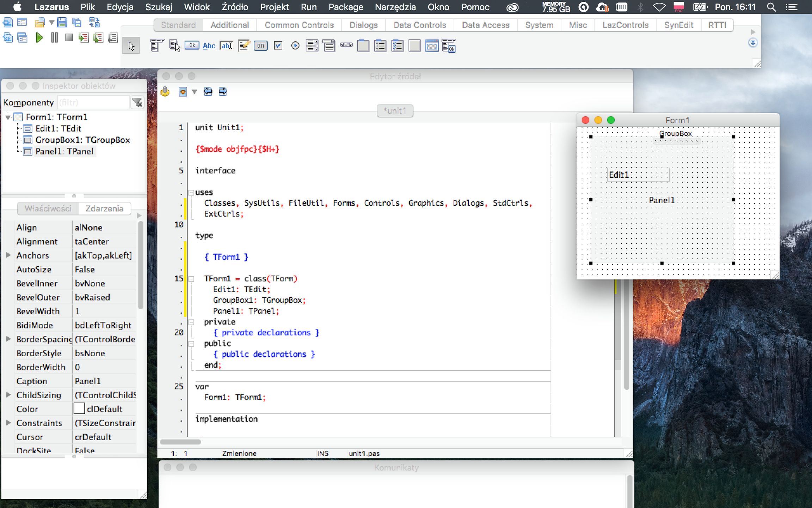Select GroupBox1: TGroupBox in the component tree

pyautogui.click(x=82, y=140)
